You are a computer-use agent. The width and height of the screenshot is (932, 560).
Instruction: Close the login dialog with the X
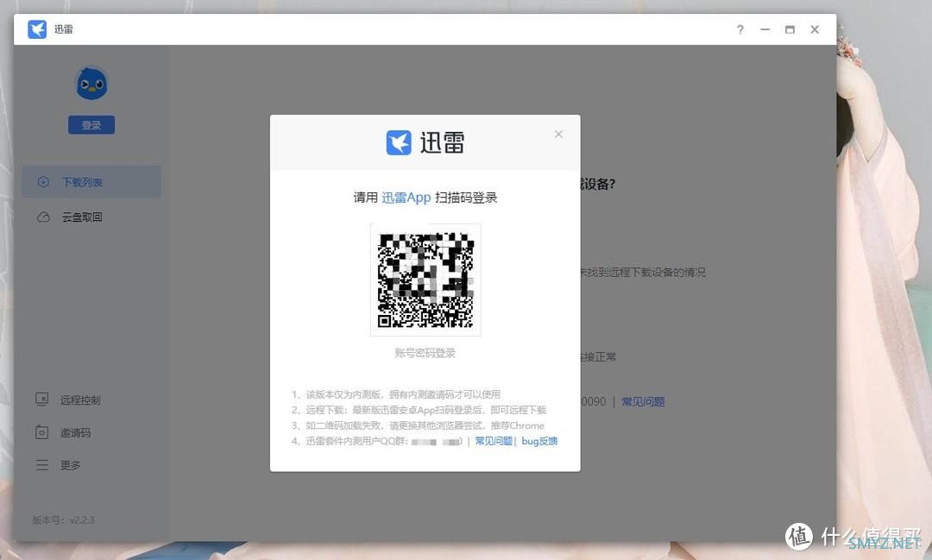click(558, 135)
